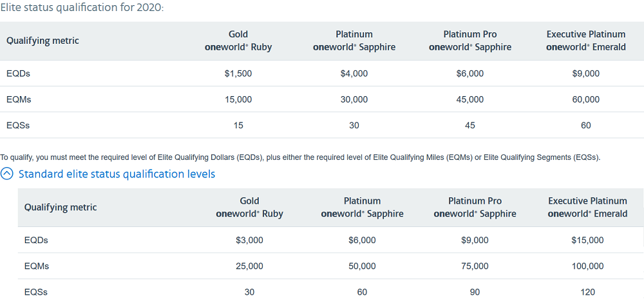Viewport: 644px width, 307px height.
Task: Click the $4,000 Platinum EQDs cell
Action: (x=354, y=74)
